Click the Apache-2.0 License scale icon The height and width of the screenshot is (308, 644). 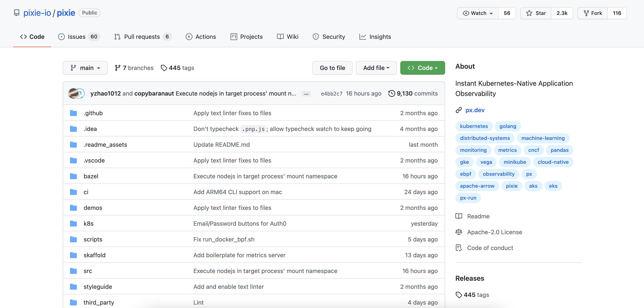pos(459,232)
